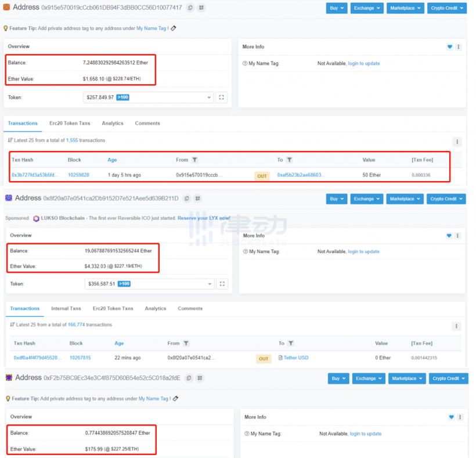Viewport: 476px width, 458px height.
Task: Open the Comments tab of the first address
Action: 147,123
